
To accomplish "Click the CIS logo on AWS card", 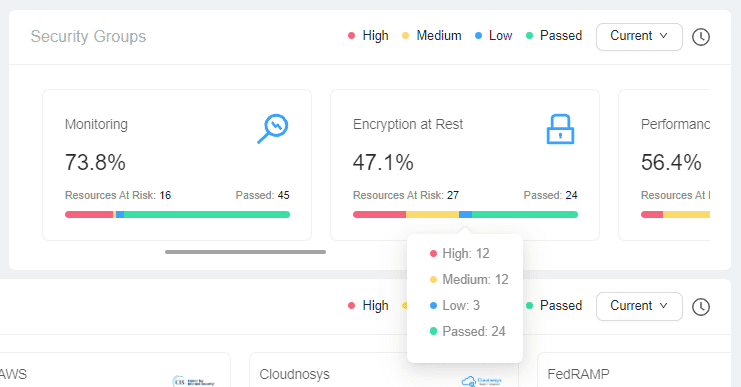I will coord(193,381).
